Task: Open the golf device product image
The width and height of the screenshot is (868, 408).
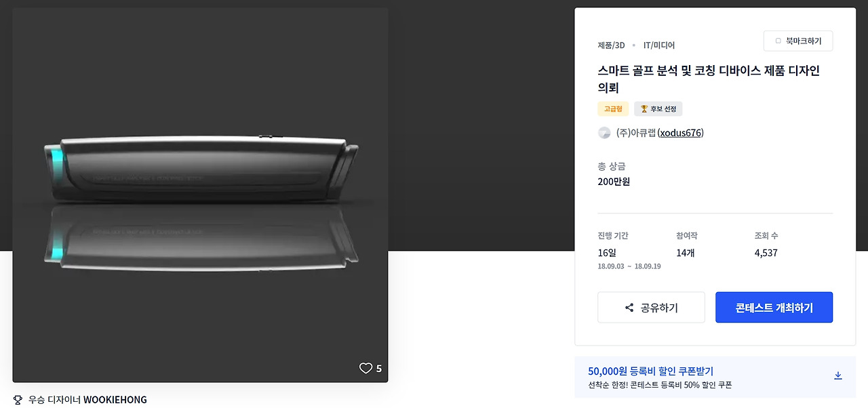Action: point(200,195)
